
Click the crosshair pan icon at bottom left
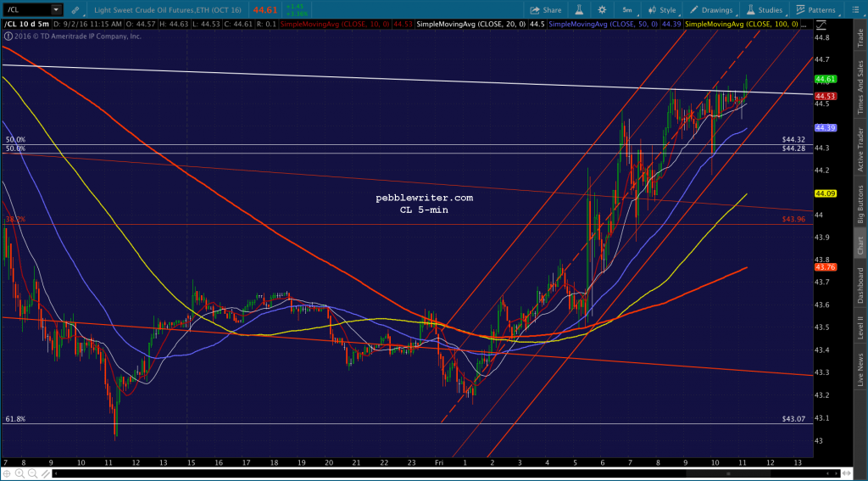pyautogui.click(x=8, y=473)
